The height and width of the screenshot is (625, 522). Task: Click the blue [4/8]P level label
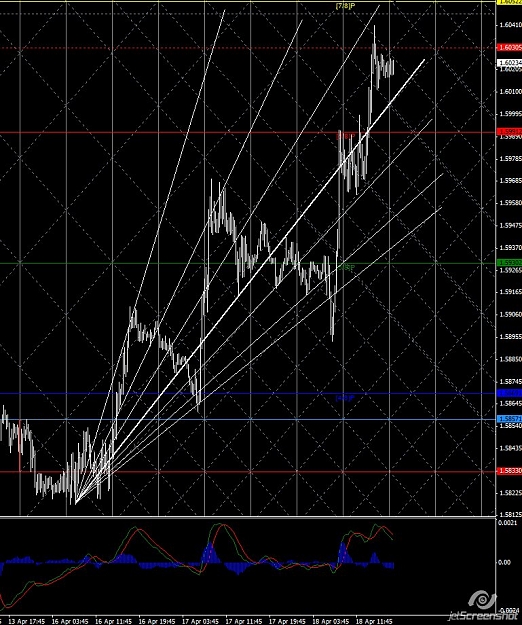click(x=345, y=398)
